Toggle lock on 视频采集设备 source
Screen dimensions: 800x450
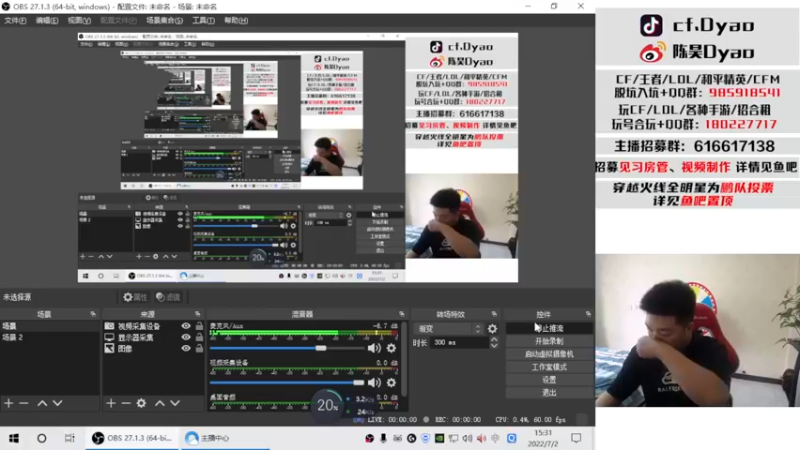pos(199,326)
